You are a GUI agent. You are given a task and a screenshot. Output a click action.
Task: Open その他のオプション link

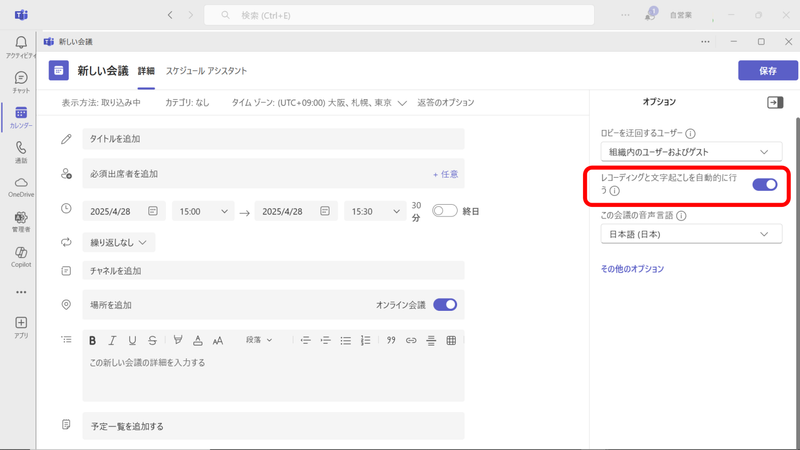[x=632, y=269]
